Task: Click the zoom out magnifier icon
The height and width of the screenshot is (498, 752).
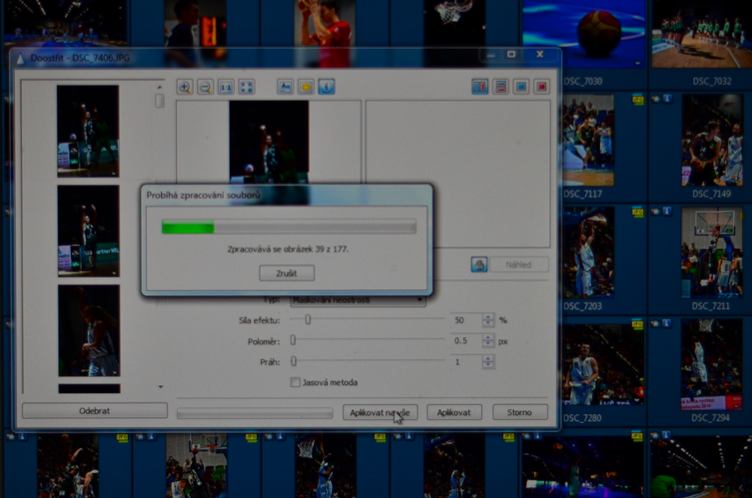Action: click(204, 87)
